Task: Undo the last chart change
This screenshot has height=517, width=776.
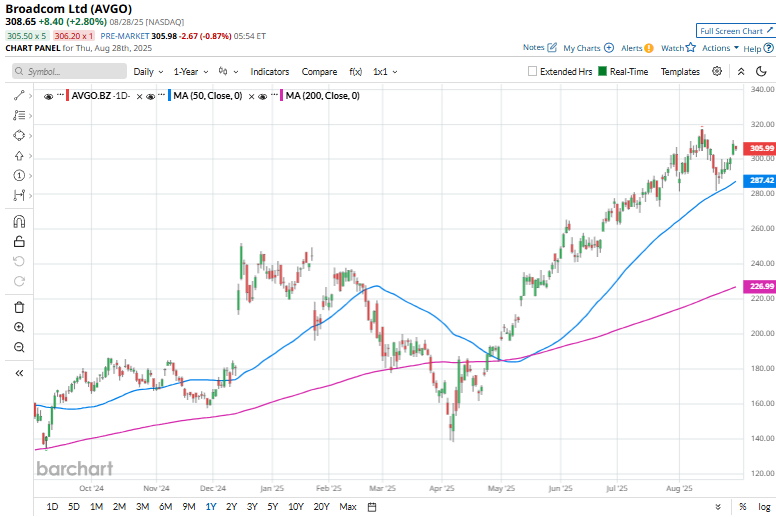Action: pyautogui.click(x=19, y=261)
